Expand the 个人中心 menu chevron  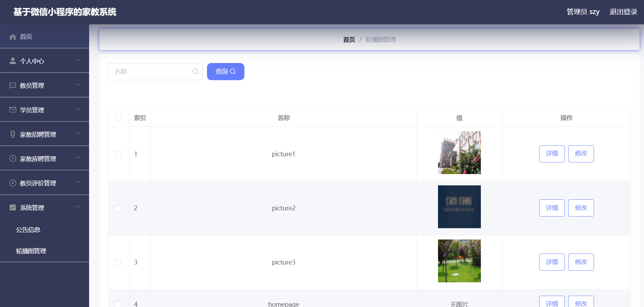[78, 60]
